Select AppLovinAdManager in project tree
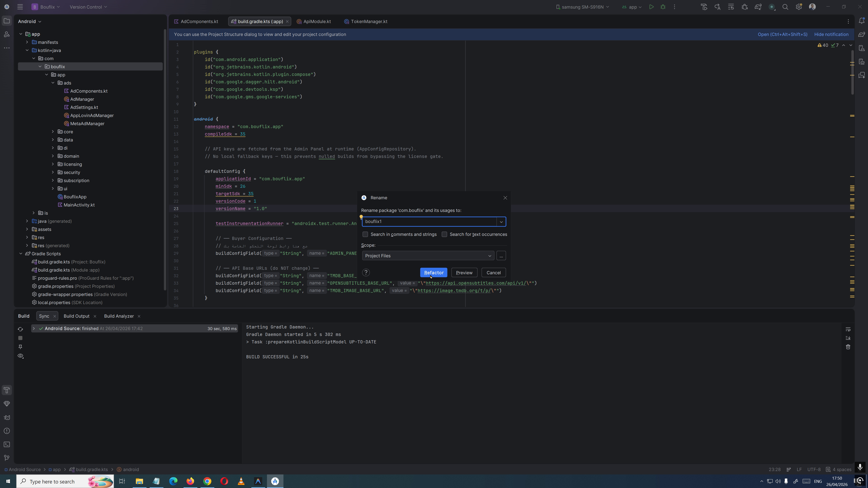The width and height of the screenshot is (868, 488). point(92,115)
